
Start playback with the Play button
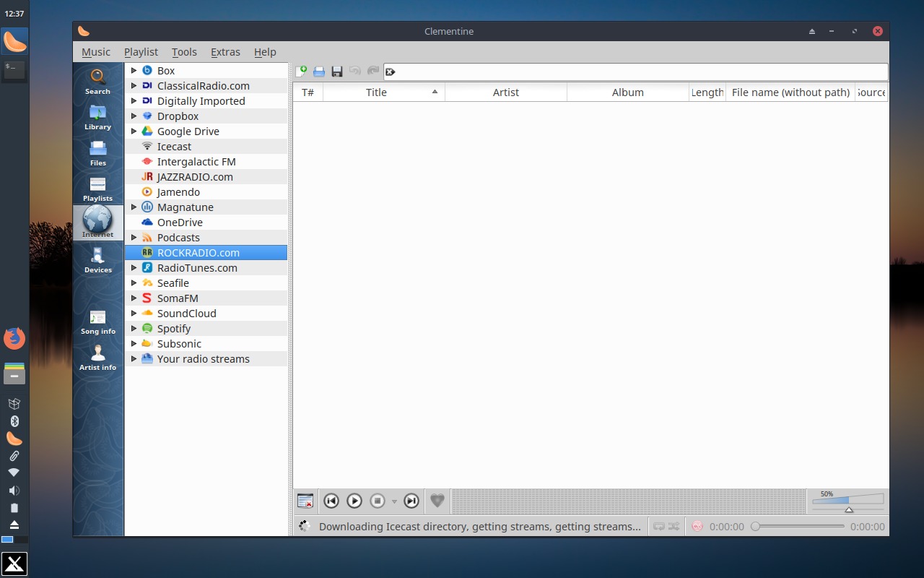click(x=354, y=500)
